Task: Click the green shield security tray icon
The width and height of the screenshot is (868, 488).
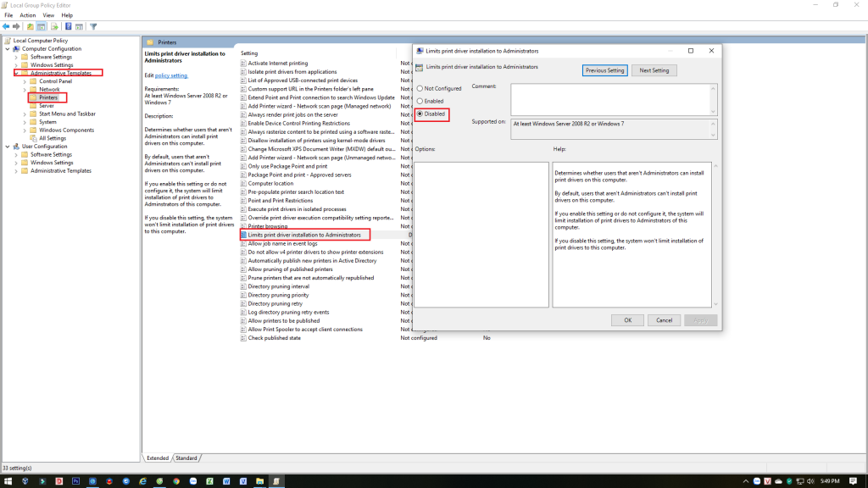Action: click(789, 481)
